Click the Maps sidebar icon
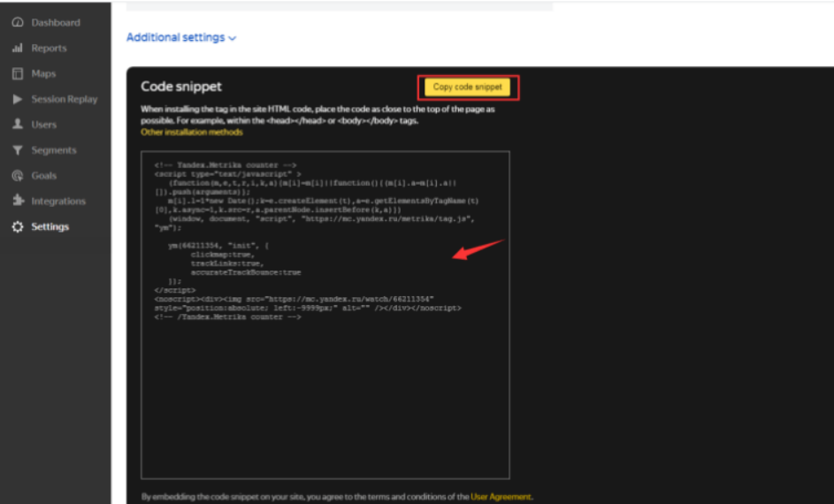Image resolution: width=834 pixels, height=504 pixels. (x=18, y=73)
